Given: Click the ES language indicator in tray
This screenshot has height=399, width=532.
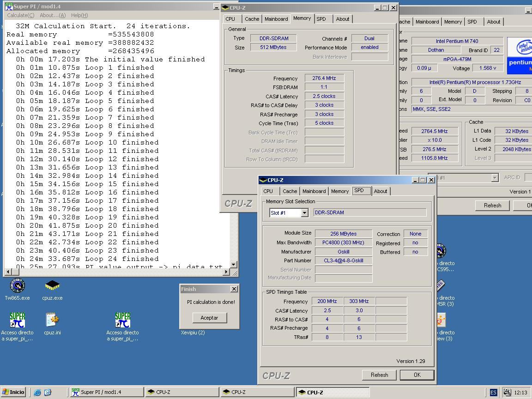Looking at the screenshot, I should (x=493, y=393).
